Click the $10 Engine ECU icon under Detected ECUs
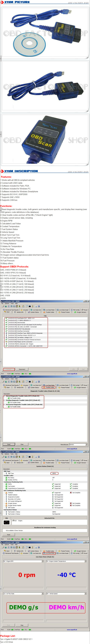Screen dimensions: 90x644 click(13, 521)
